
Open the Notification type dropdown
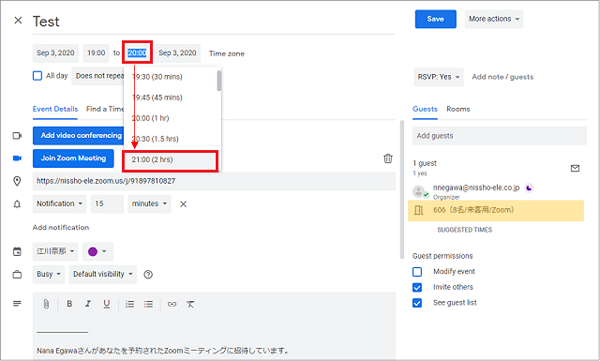tap(59, 204)
